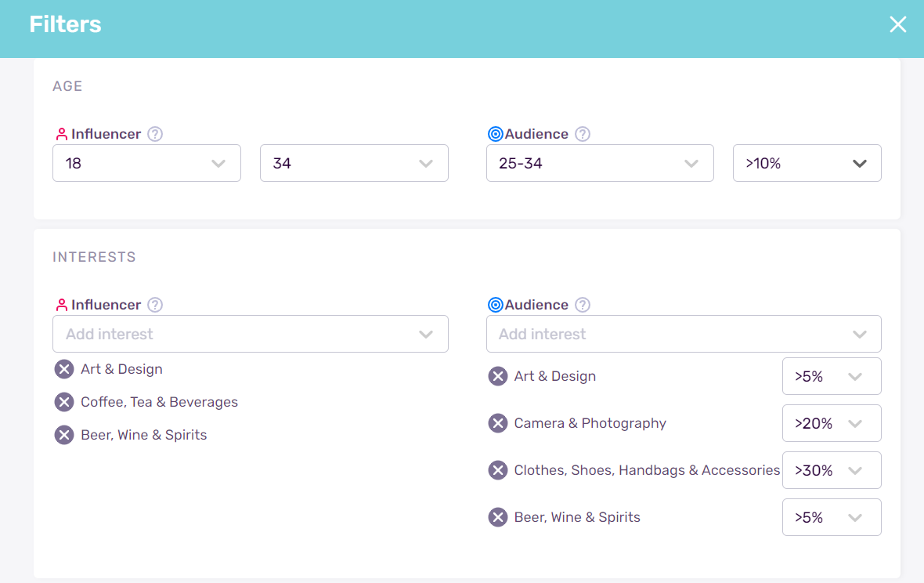The height and width of the screenshot is (583, 924).
Task: Remove the Coffee, Tea & Beverages interest
Action: tap(63, 402)
